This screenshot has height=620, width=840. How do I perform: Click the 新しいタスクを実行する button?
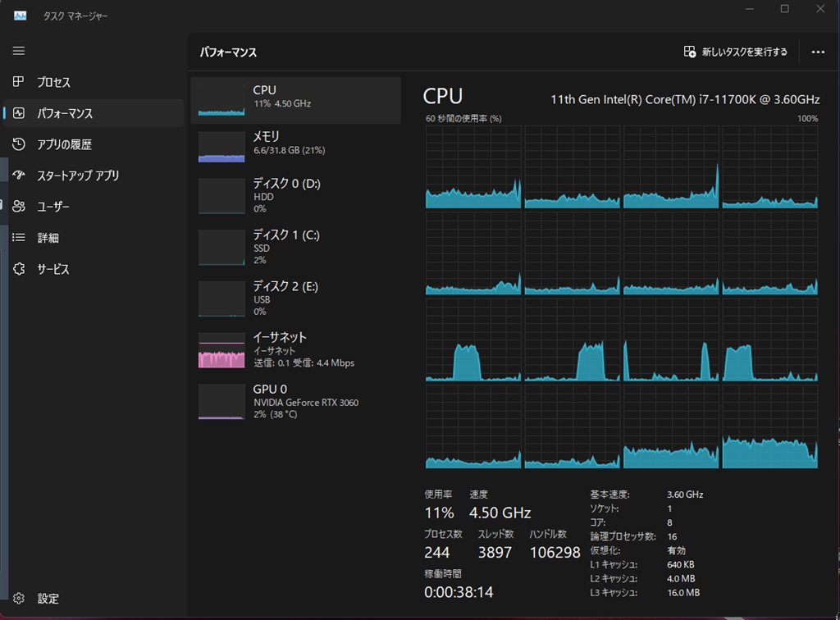point(736,52)
